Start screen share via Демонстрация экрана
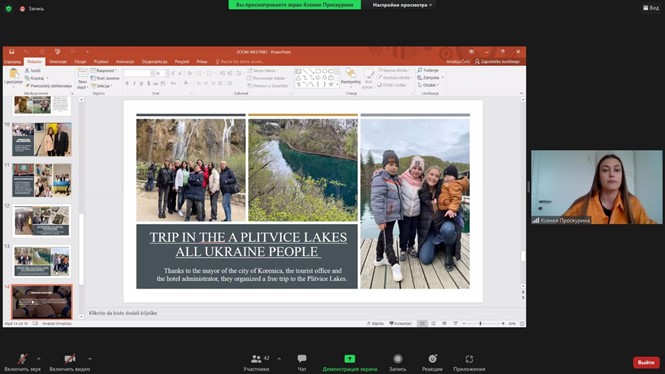665x374 pixels. 349,363
